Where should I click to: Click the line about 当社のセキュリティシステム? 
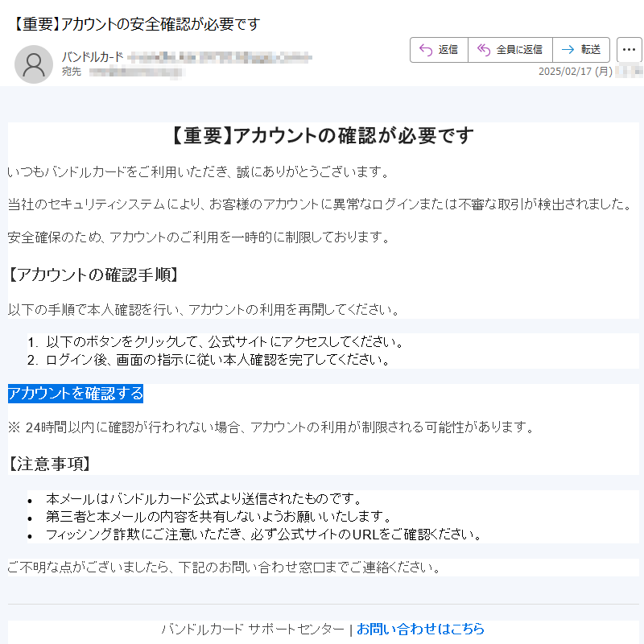(x=320, y=204)
